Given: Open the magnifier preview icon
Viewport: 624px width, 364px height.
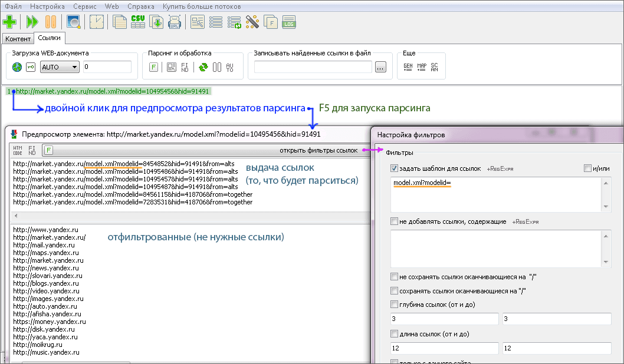Looking at the screenshot, I should (x=74, y=22).
